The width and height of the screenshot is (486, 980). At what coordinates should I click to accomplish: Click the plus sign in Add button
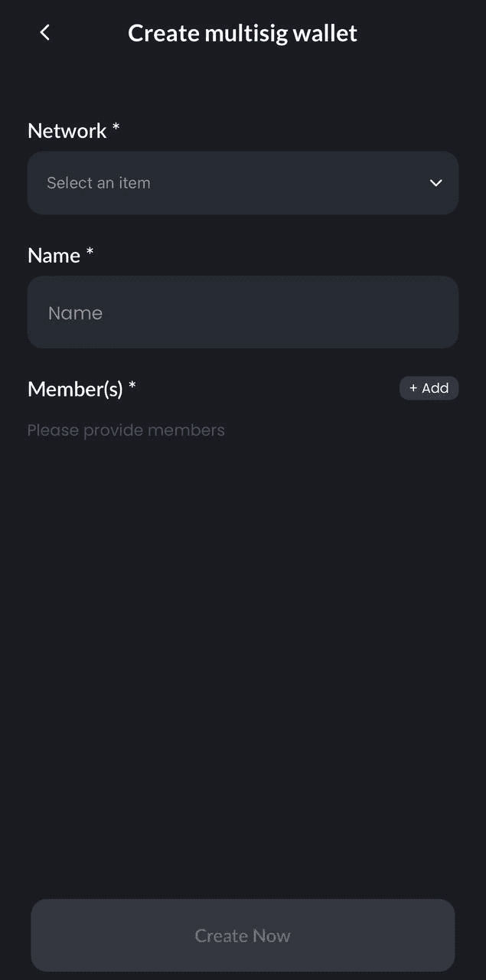[x=413, y=388]
